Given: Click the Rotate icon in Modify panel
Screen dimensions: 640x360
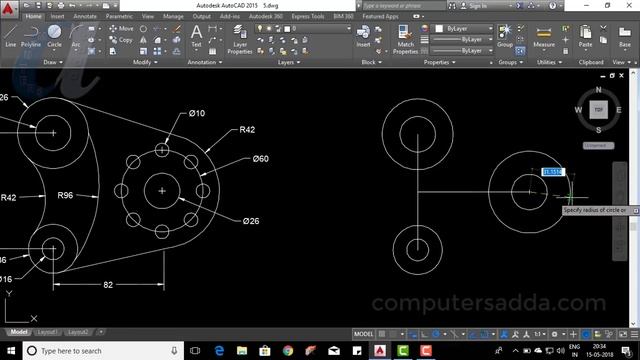Looking at the screenshot, I should click(x=143, y=29).
